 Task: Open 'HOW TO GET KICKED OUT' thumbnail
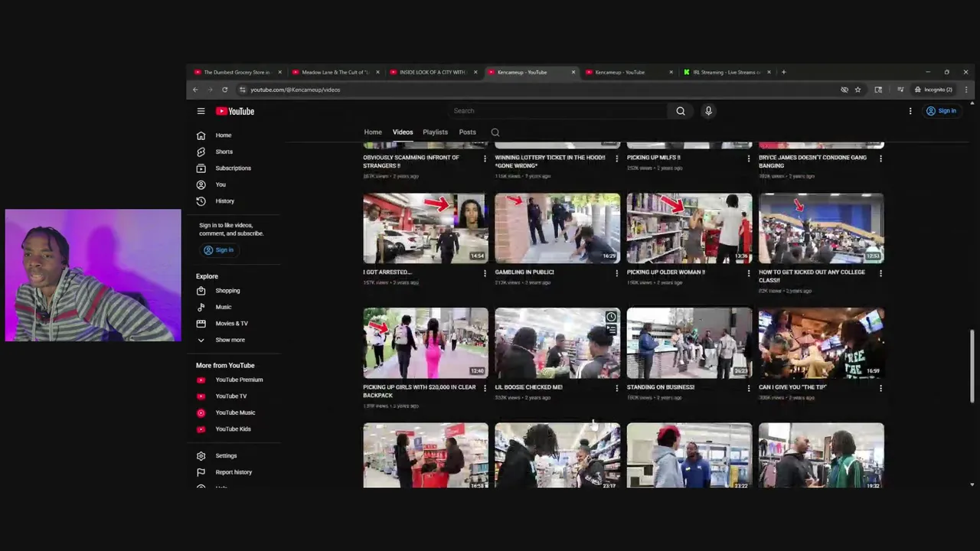tap(822, 228)
